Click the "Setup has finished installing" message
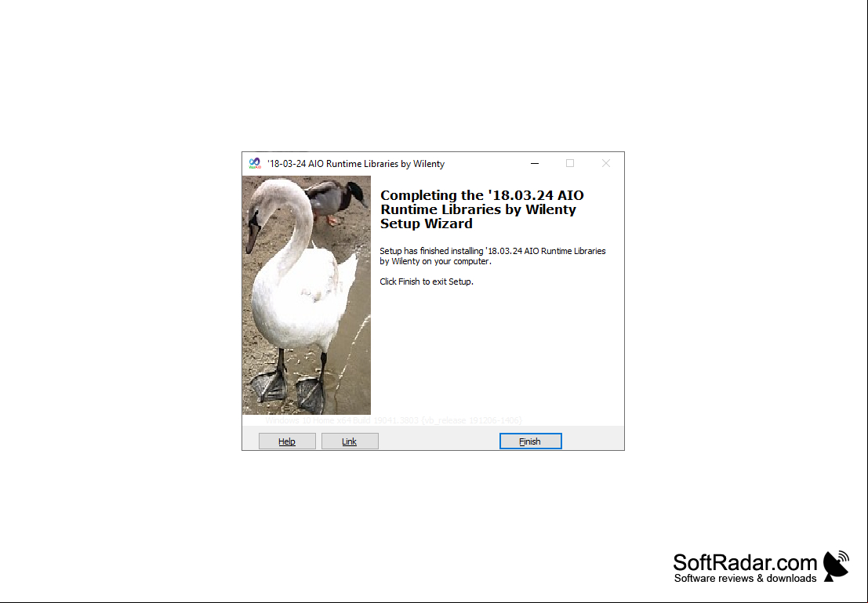This screenshot has height=603, width=868. [492, 256]
